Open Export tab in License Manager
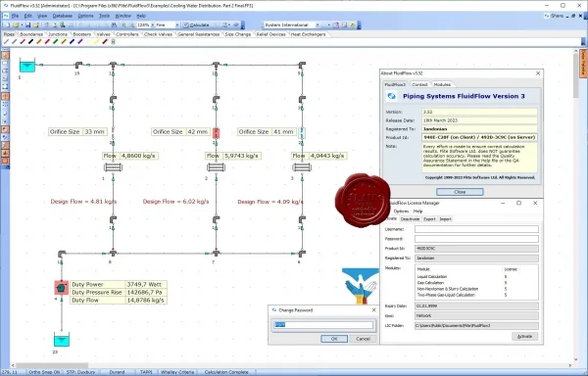Image resolution: width=588 pixels, height=376 pixels. [x=430, y=219]
